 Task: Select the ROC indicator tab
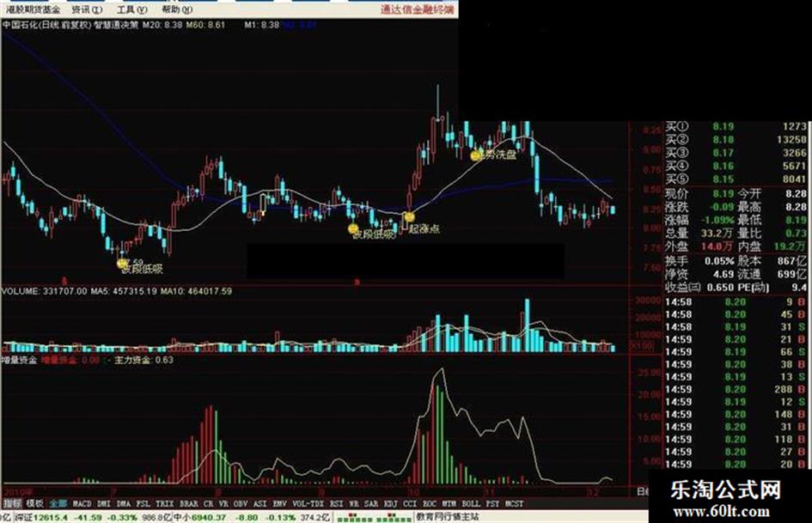click(430, 503)
